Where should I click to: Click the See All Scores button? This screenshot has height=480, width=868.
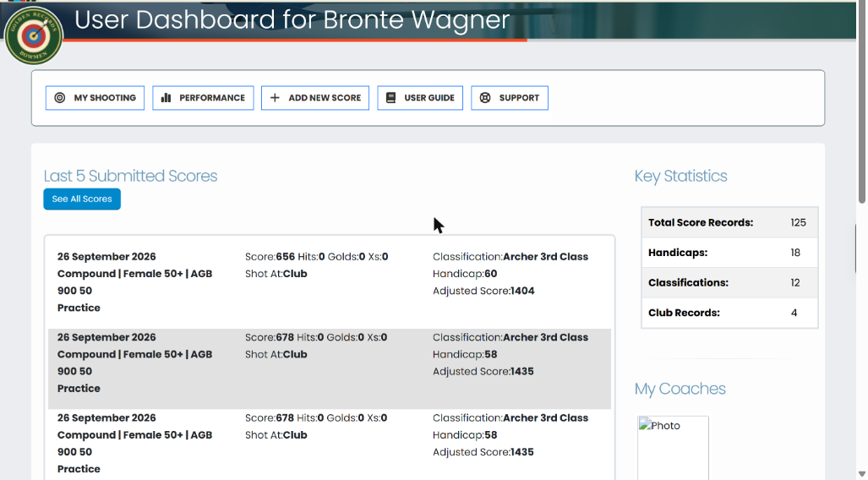click(82, 199)
